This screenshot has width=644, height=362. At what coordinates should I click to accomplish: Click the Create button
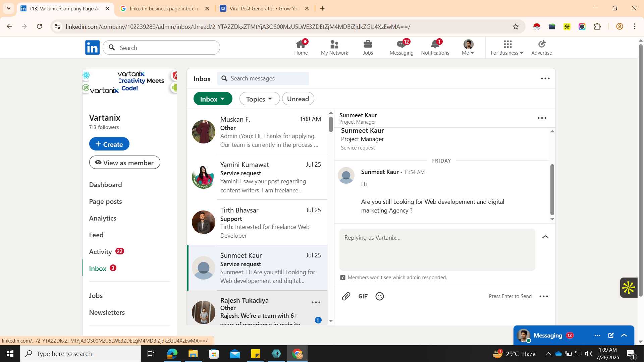click(109, 144)
